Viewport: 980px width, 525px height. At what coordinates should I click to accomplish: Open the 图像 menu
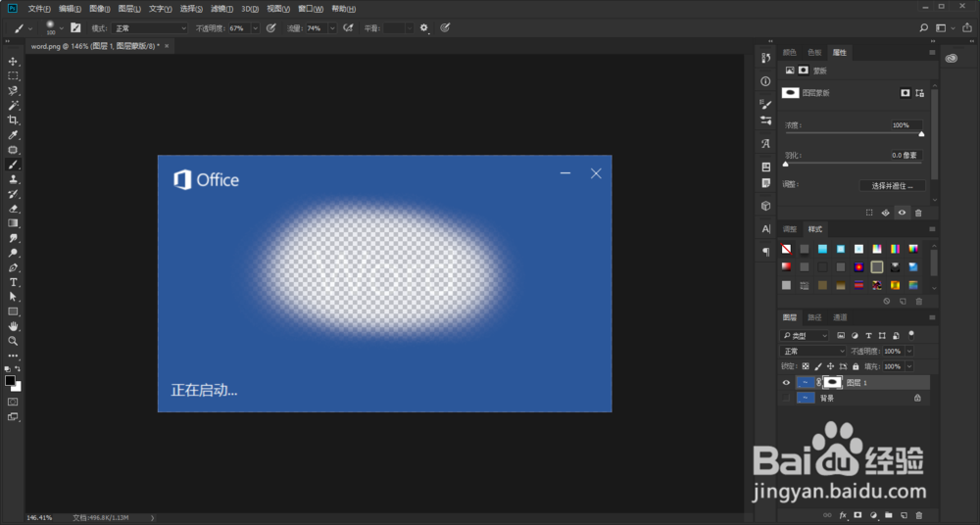pyautogui.click(x=99, y=9)
